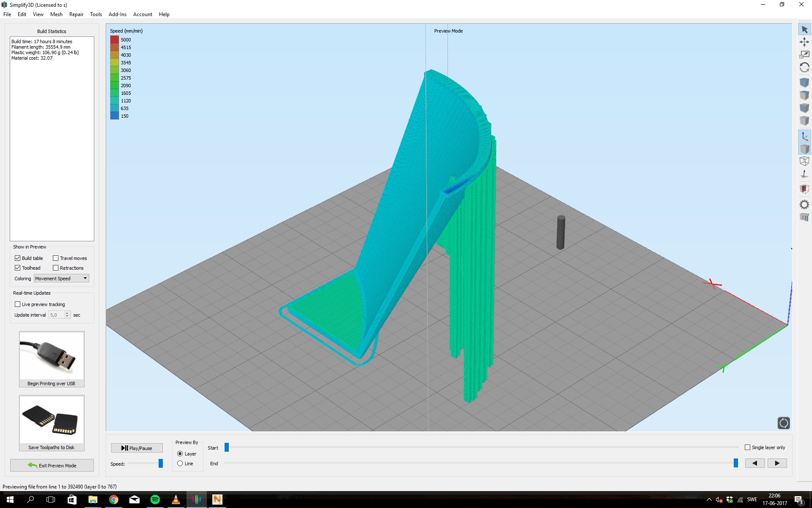Open the Coloring dropdown
The height and width of the screenshot is (508, 812).
click(61, 279)
